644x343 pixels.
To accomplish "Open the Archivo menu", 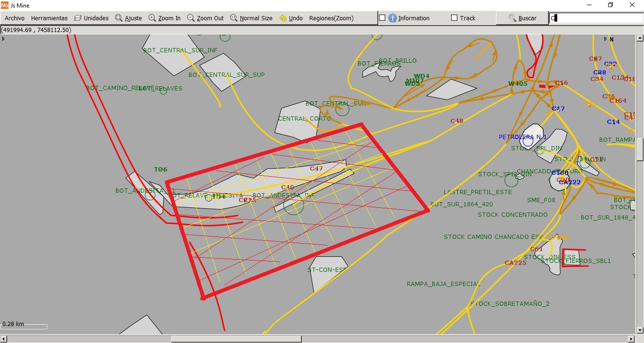I will click(x=15, y=18).
